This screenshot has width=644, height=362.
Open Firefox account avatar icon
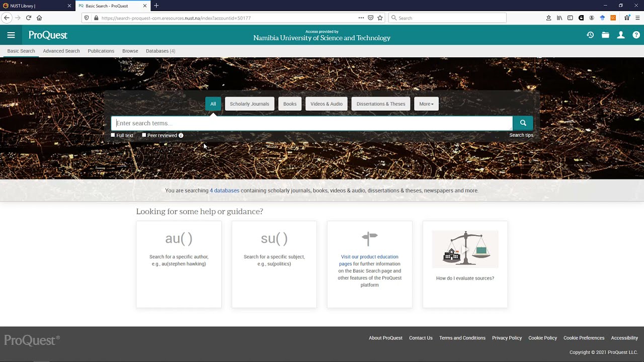(592, 18)
